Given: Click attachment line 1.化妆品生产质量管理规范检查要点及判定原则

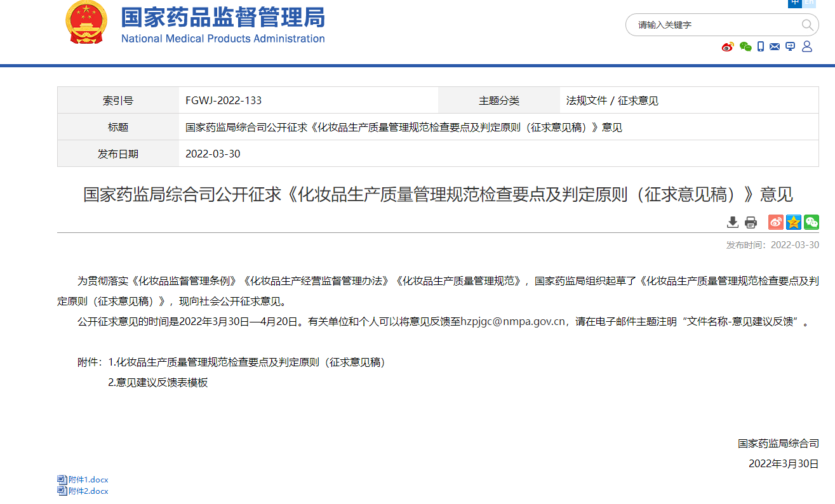Looking at the screenshot, I should 247,362.
